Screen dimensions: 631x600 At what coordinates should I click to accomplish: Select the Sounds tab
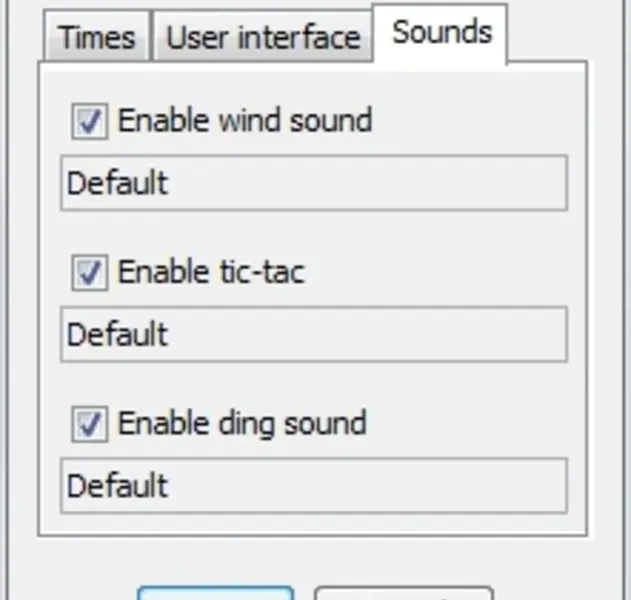point(441,33)
